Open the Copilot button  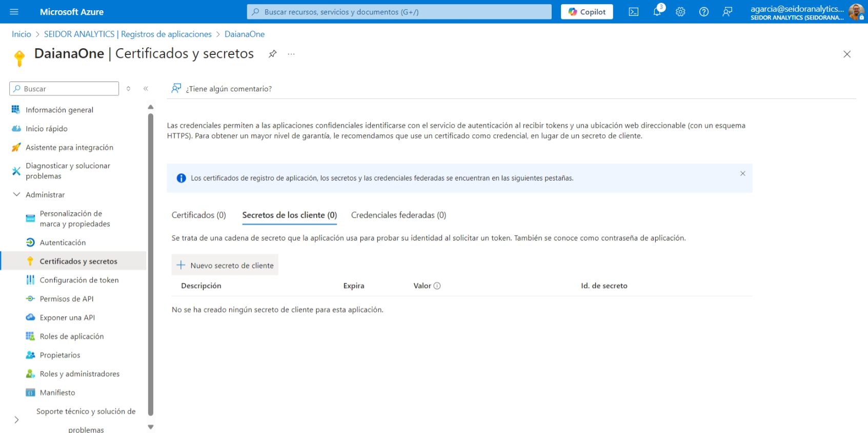point(587,12)
